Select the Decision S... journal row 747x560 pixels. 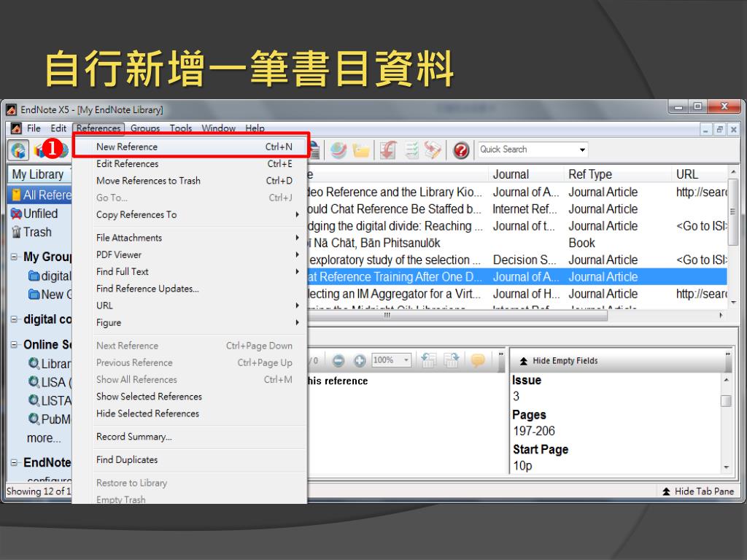pyautogui.click(x=517, y=260)
